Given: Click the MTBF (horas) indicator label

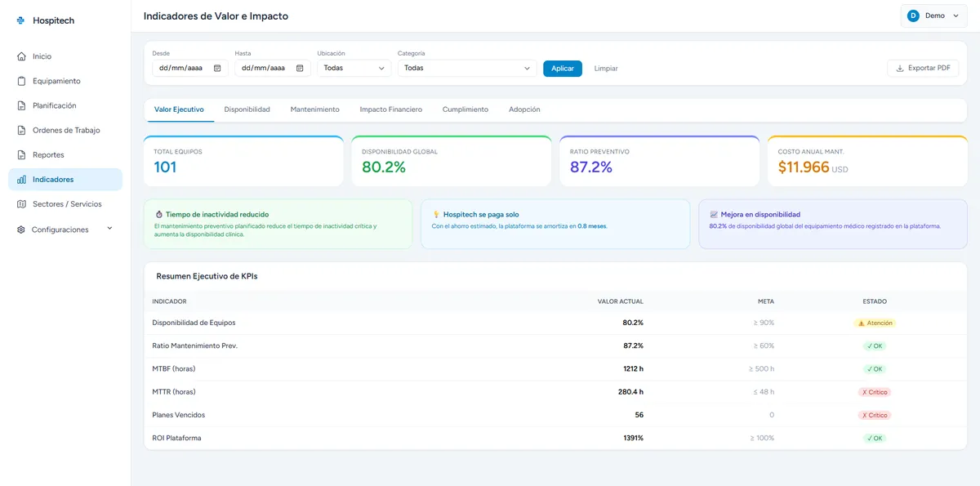Looking at the screenshot, I should click(174, 369).
